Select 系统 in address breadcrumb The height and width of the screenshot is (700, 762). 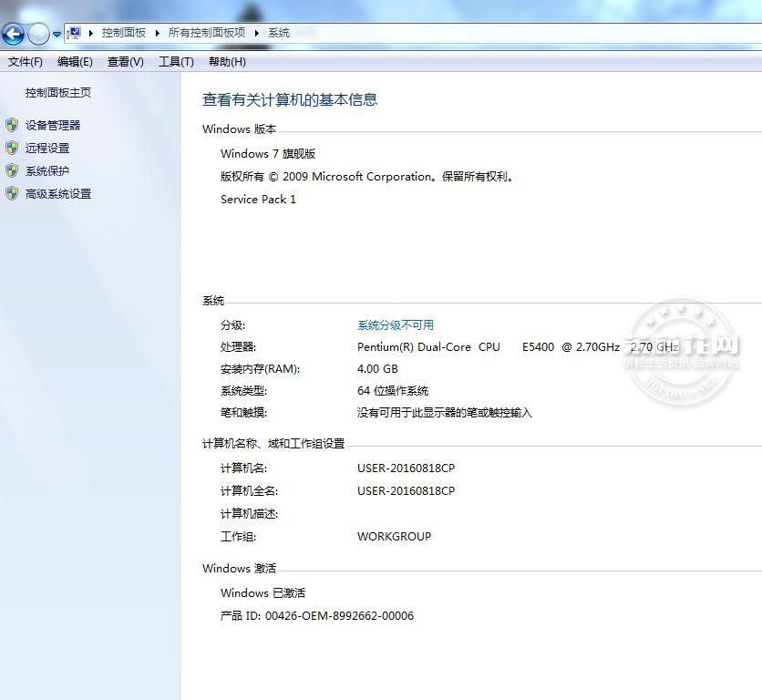click(279, 33)
